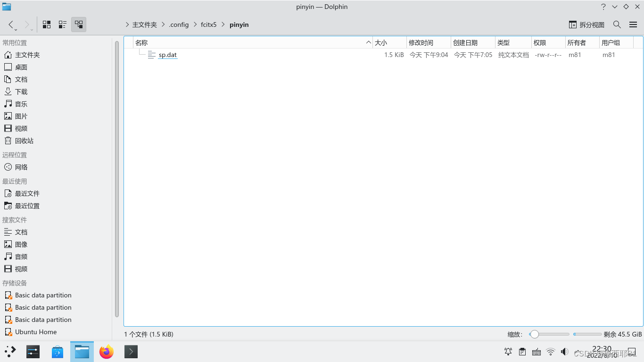Navigate to fcitx5 in breadcrumb
This screenshot has height=362, width=644.
209,25
